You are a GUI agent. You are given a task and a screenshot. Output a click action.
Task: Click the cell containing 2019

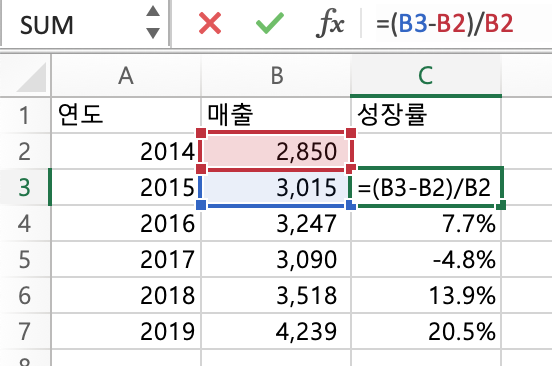[126, 331]
